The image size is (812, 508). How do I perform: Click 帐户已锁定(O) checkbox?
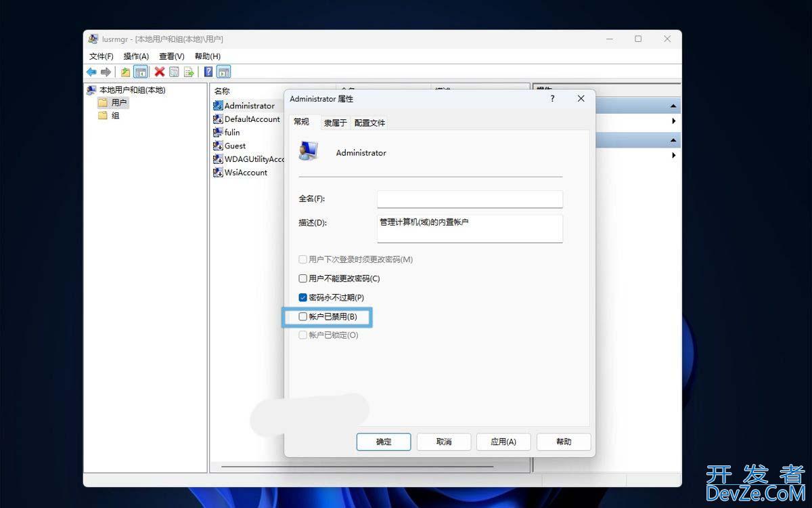point(302,335)
